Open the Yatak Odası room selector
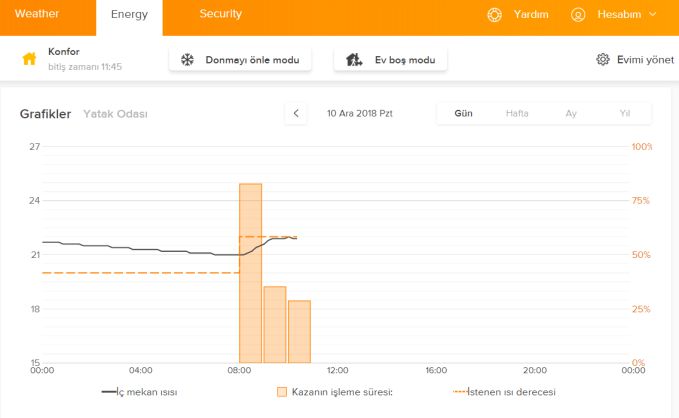This screenshot has width=679, height=418. pyautogui.click(x=115, y=114)
